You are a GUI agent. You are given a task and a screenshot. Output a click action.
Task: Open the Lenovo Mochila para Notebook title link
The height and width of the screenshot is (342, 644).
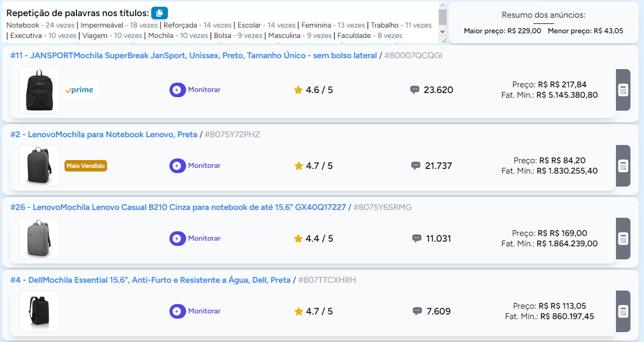pos(104,135)
